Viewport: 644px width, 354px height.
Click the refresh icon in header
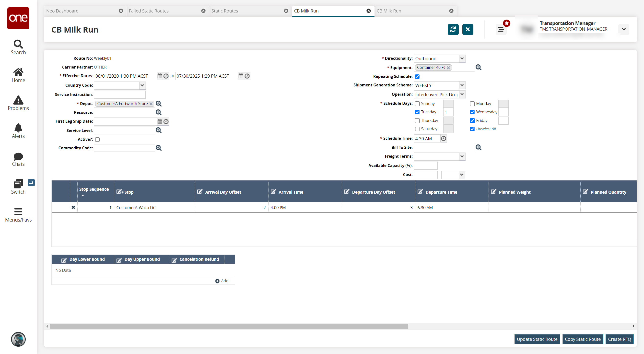(453, 29)
